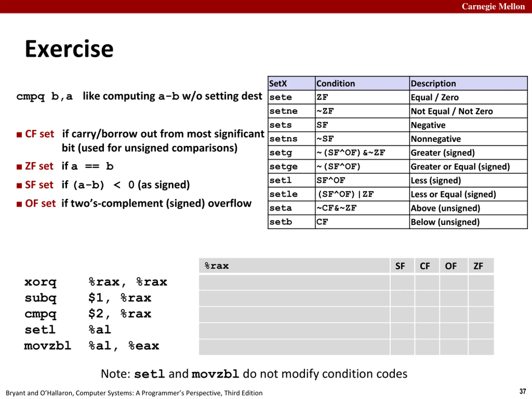The width and height of the screenshot is (532, 399).
Task: Click 'Less or Equal (signed)' cell
Action: point(468,194)
